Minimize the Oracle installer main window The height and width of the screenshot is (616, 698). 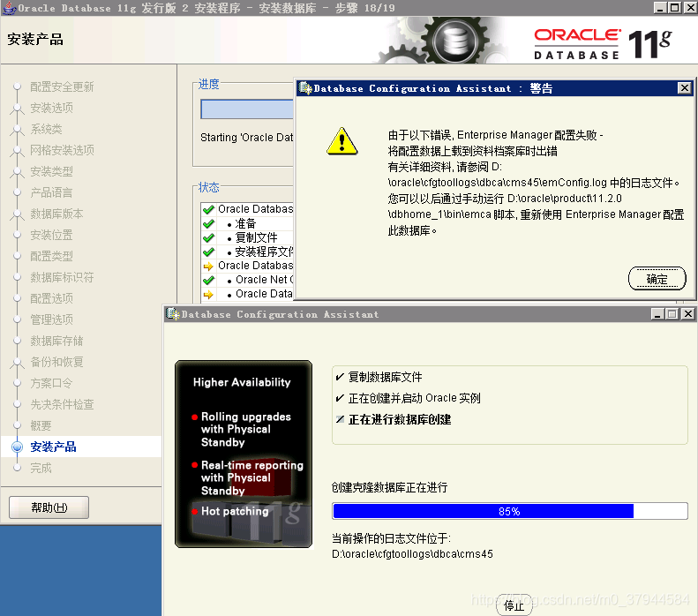coord(660,8)
